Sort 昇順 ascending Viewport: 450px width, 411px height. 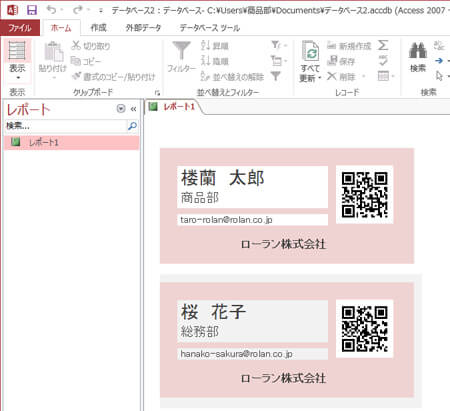tap(215, 46)
